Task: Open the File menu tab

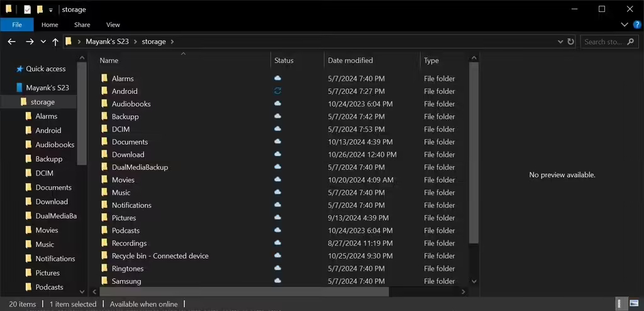Action: [17, 25]
